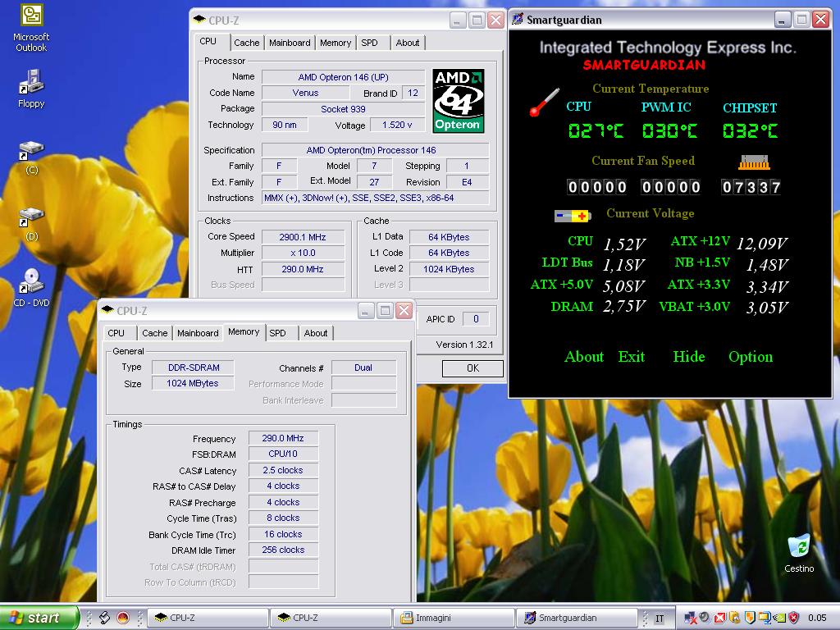
Task: Click the red round quick launch icon
Action: point(123,618)
